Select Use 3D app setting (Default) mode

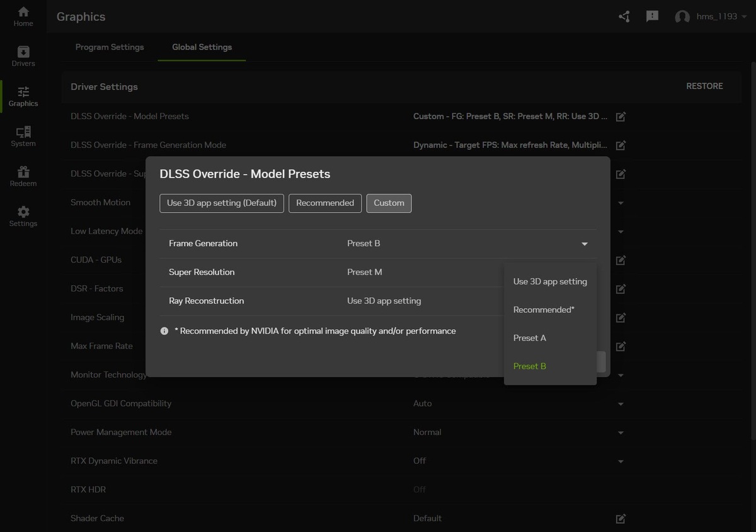click(222, 203)
